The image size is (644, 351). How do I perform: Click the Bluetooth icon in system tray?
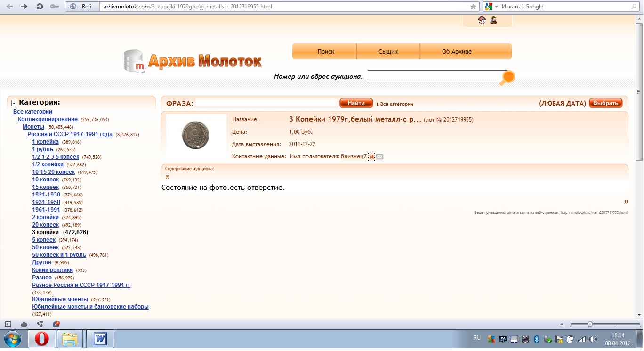pos(536,339)
